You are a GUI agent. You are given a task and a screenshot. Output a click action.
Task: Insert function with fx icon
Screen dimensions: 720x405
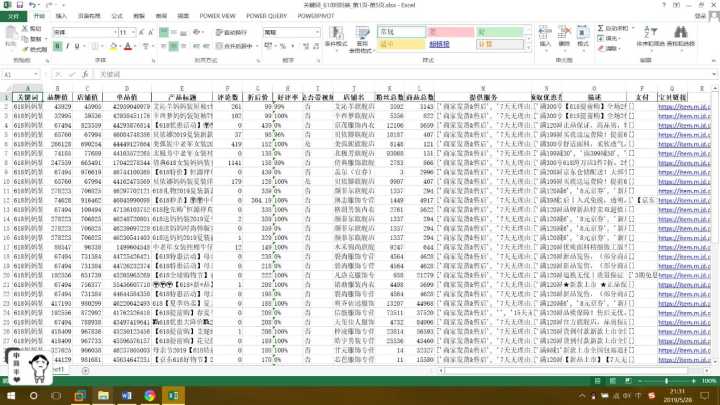coord(85,74)
